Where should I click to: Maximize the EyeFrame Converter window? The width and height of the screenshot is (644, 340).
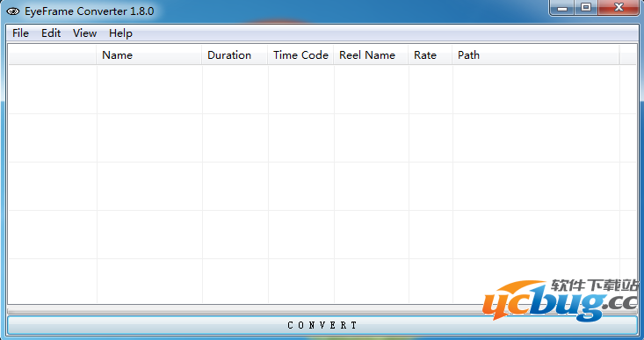pyautogui.click(x=586, y=8)
